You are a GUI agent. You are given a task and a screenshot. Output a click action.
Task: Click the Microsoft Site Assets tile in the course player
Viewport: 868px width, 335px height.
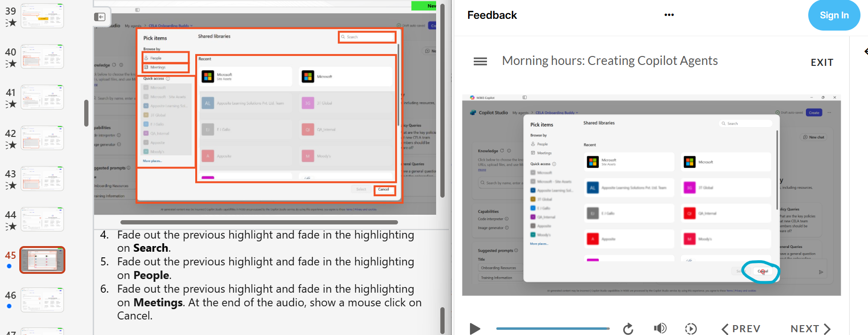pos(629,162)
